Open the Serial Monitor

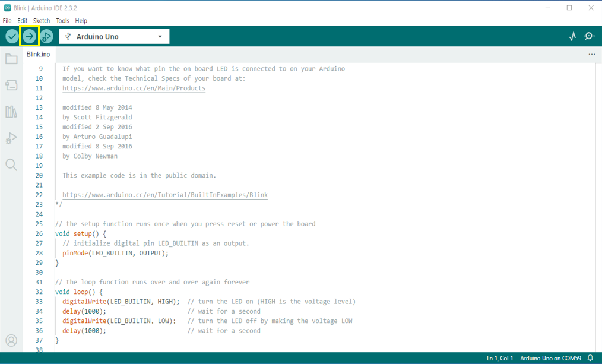[590, 36]
